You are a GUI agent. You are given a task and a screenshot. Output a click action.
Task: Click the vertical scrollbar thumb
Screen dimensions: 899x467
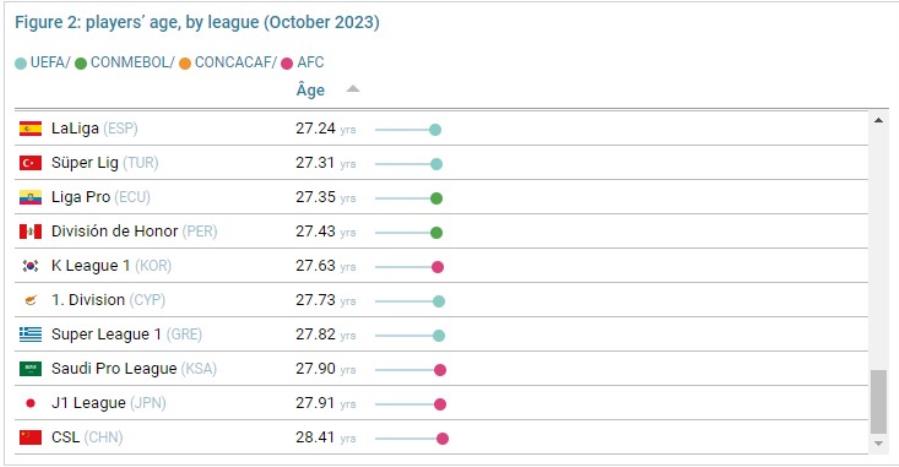coord(878,402)
